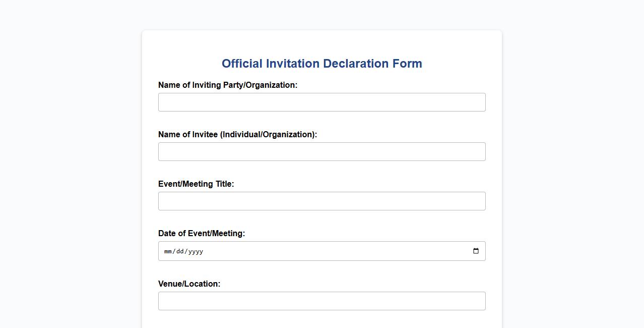644x328 pixels.
Task: Click the dd segment of the date input
Action: [179, 251]
